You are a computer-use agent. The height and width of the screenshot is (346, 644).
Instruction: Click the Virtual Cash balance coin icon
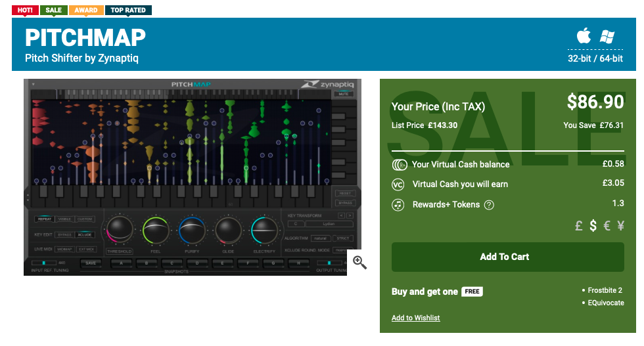click(x=399, y=165)
